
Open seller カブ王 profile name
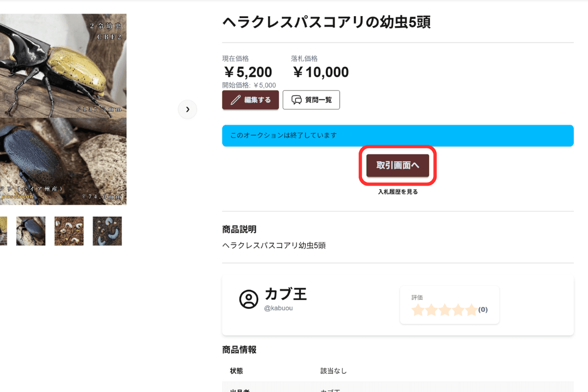coord(286,294)
